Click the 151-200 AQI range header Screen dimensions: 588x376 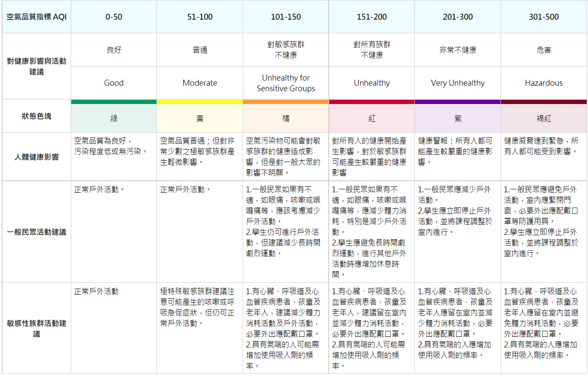[372, 17]
